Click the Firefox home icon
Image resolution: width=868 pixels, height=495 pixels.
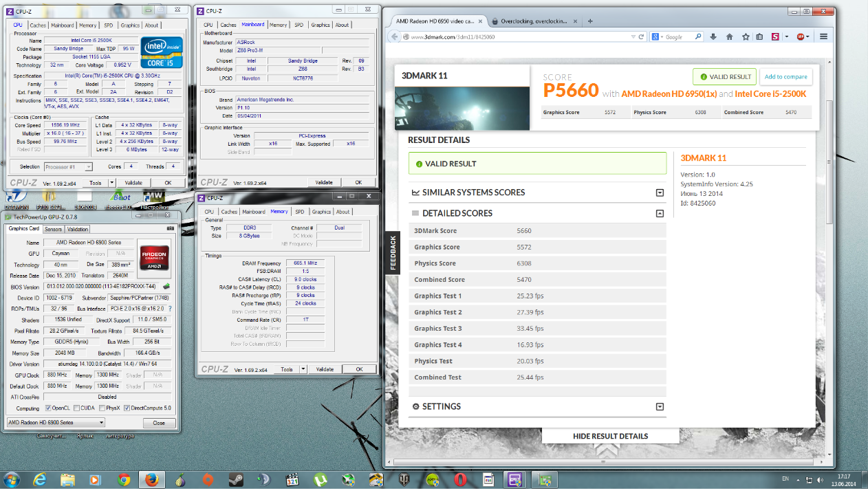[x=730, y=36]
